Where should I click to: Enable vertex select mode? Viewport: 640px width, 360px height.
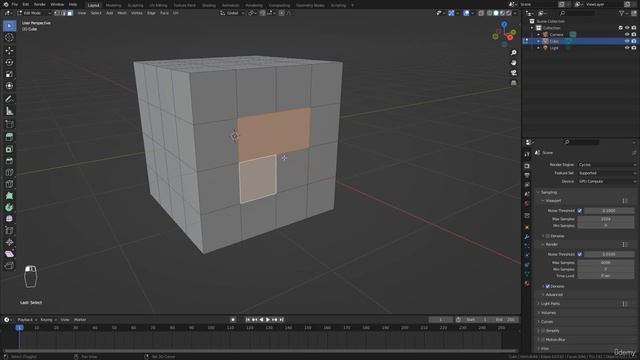tap(57, 13)
